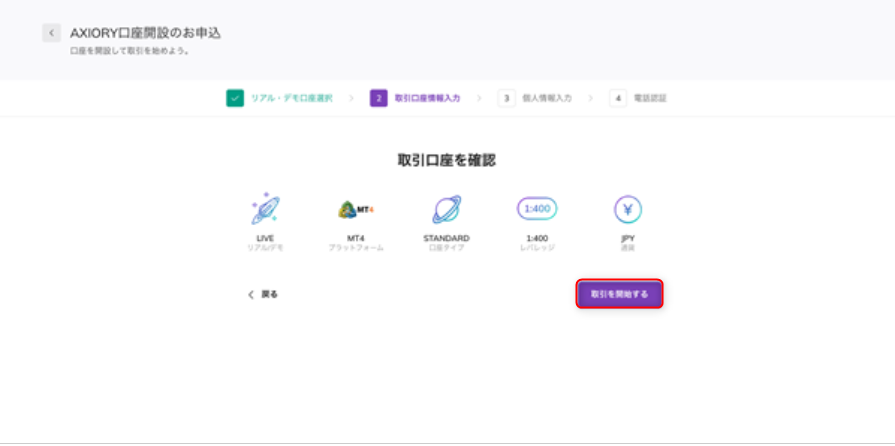Image resolution: width=895 pixels, height=446 pixels.
Task: Click the chevron after 取引口座情報入力
Action: (478, 98)
